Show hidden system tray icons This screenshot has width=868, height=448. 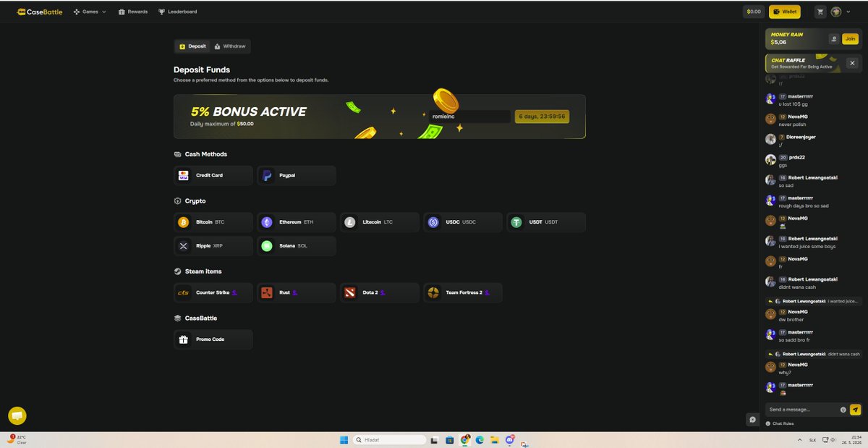pos(799,439)
